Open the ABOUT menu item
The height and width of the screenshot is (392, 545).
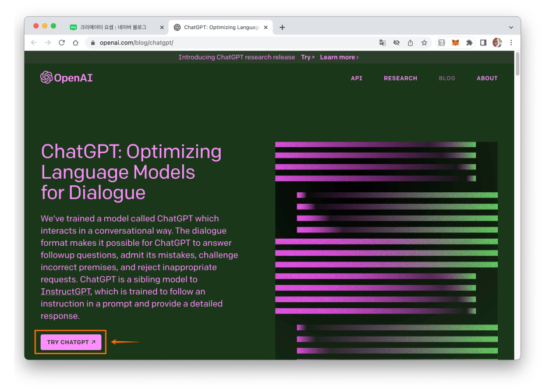coord(487,78)
